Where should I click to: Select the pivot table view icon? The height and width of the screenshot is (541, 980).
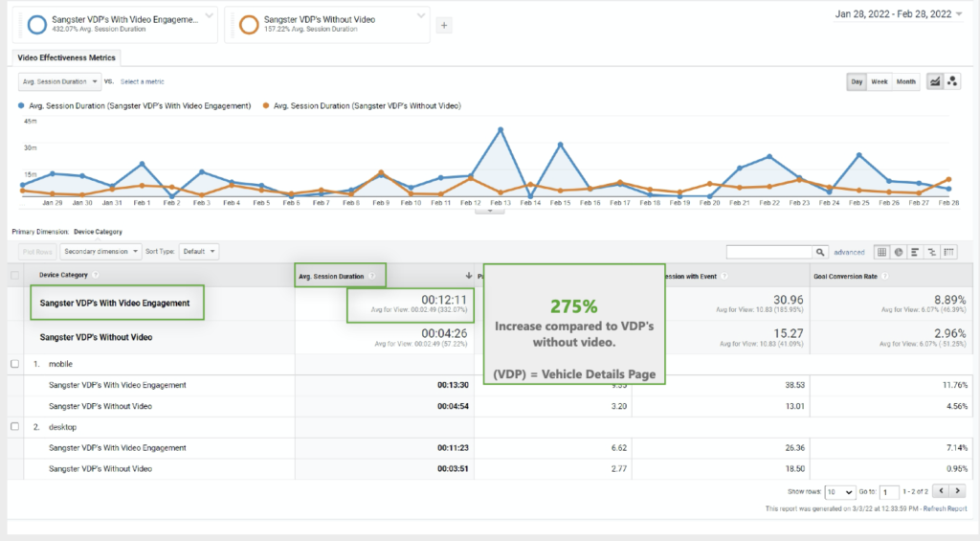tap(948, 252)
